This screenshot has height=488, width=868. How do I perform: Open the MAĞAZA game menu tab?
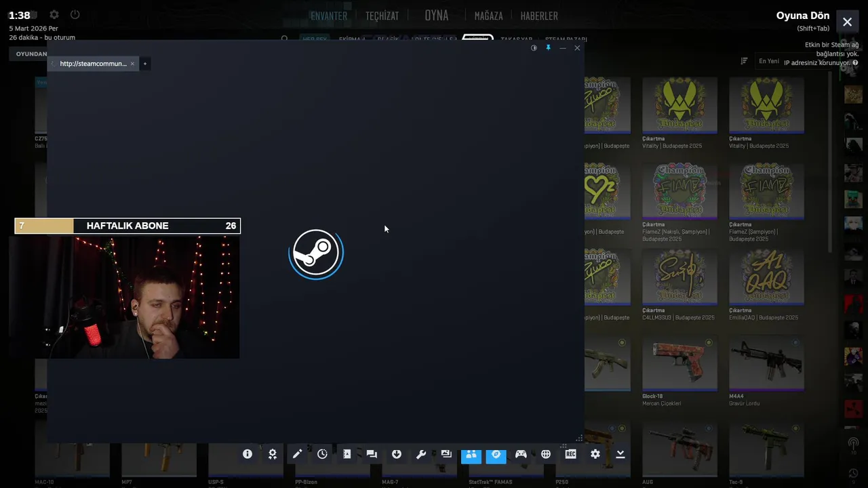pyautogui.click(x=488, y=16)
